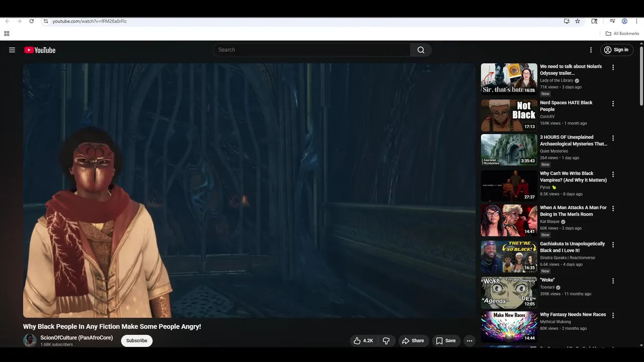The height and width of the screenshot is (362, 644).
Task: Open options for Men's Room video
Action: coord(613,208)
